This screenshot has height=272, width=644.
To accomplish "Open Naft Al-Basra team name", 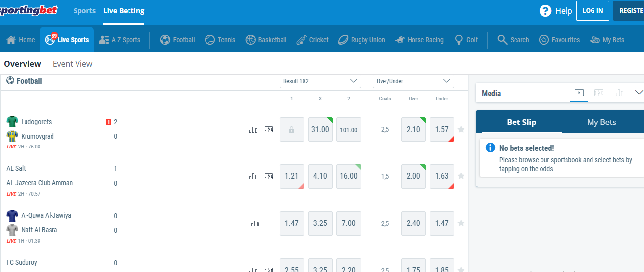I will click(39, 230).
